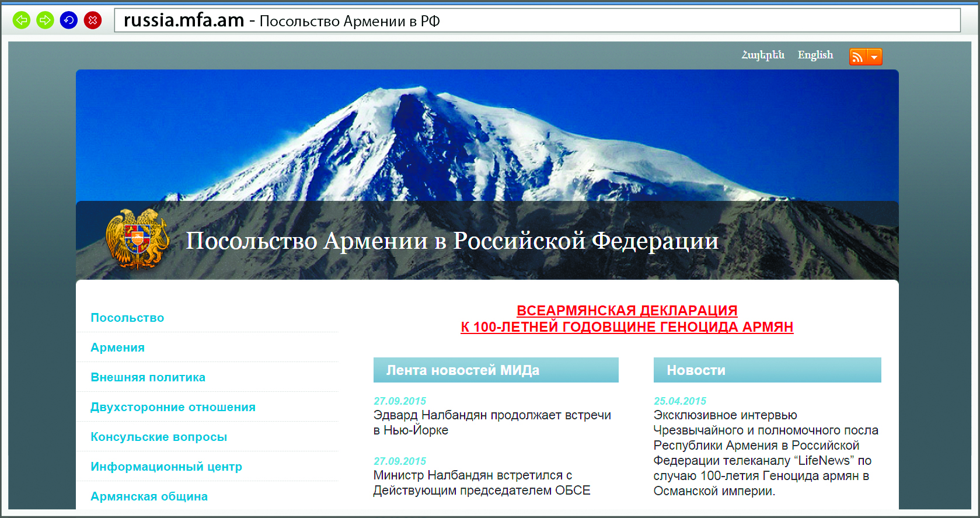Switch site language to Հայերեն

pos(763,55)
